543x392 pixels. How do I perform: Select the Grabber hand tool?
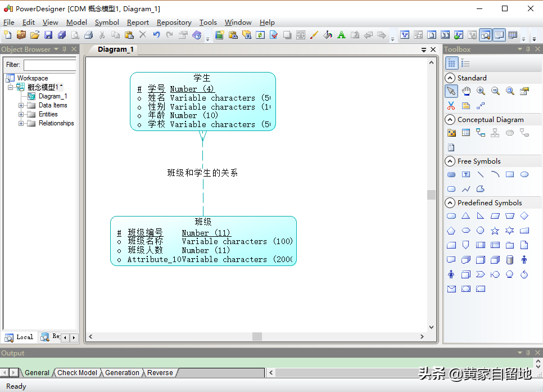coord(465,91)
